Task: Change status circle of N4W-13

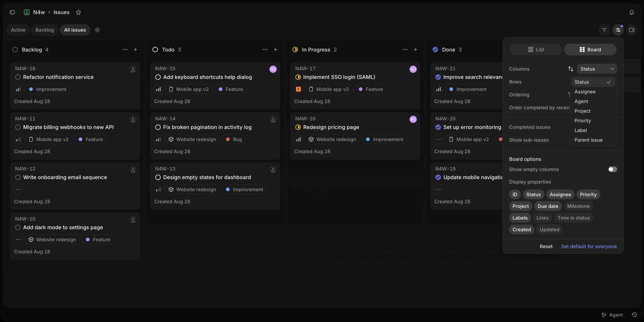Action: pyautogui.click(x=158, y=177)
